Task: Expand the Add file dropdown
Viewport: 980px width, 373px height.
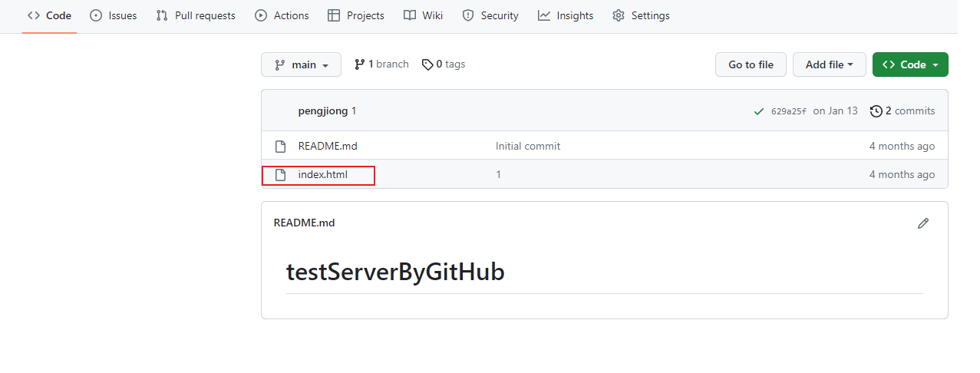Action: click(x=830, y=64)
